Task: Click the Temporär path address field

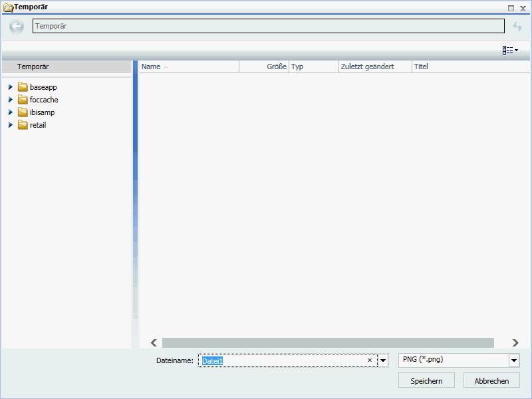Action: [269, 26]
